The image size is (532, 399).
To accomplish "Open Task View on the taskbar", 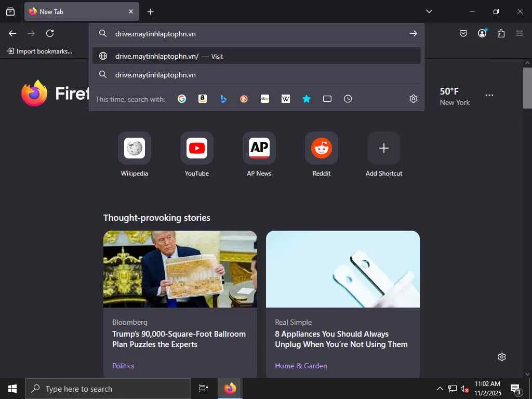I will pyautogui.click(x=204, y=389).
